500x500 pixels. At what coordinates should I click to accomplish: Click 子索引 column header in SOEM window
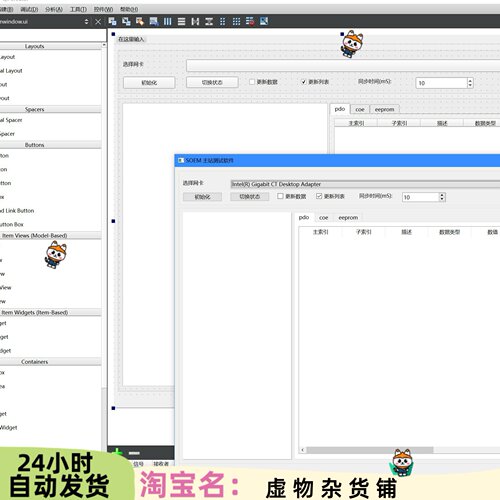tap(363, 232)
